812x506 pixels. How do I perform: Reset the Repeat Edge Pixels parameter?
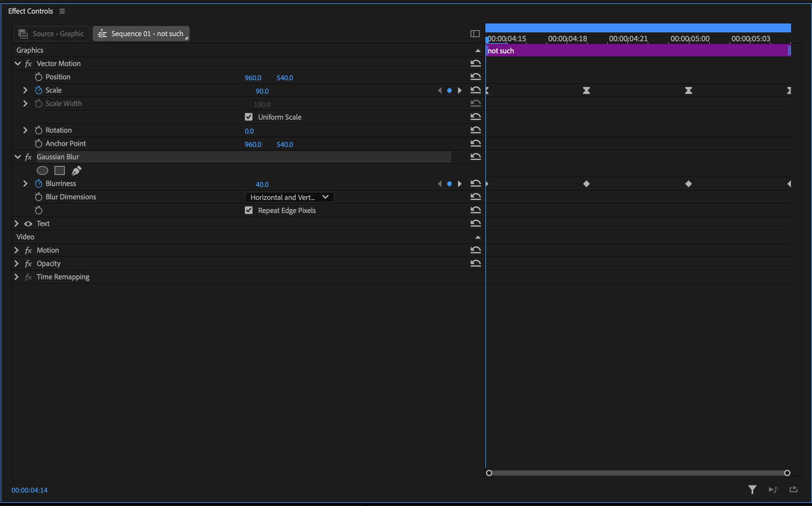pos(475,210)
